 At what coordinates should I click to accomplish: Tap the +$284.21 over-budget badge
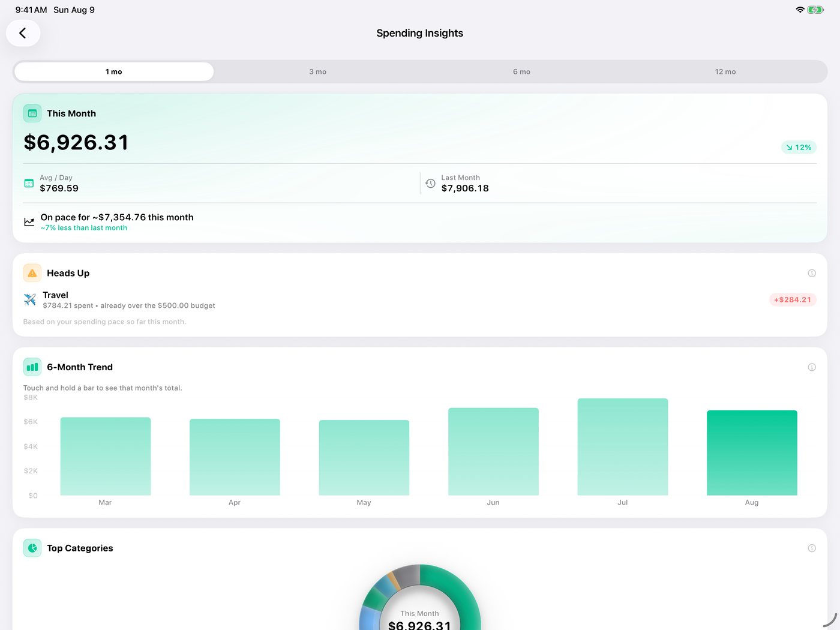point(793,299)
